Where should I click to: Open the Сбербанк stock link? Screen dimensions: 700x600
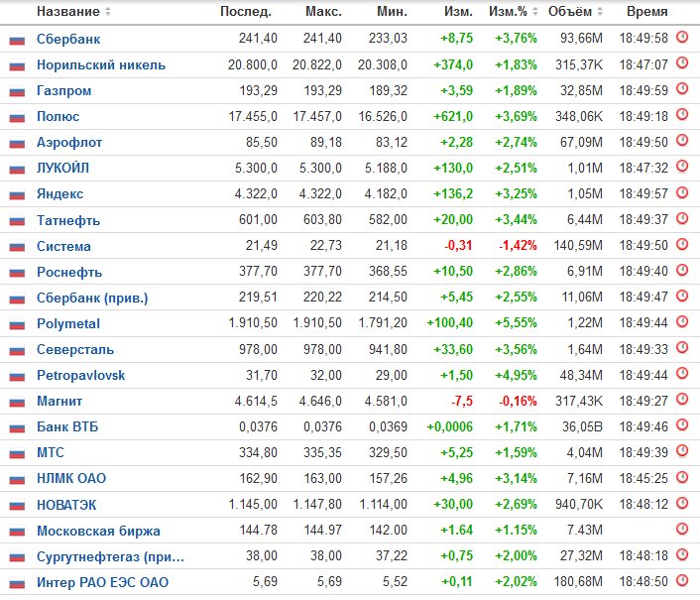click(x=68, y=40)
